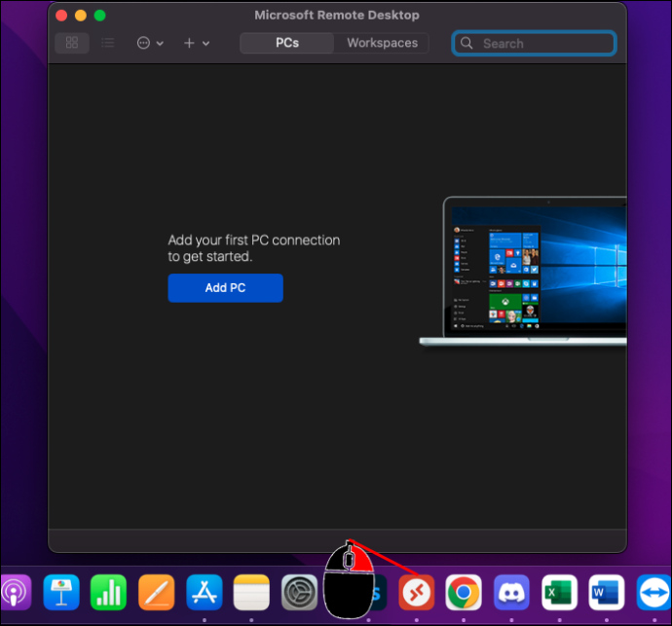Open Microsoft Word from the Dock
Image resolution: width=672 pixels, height=626 pixels.
point(607,593)
